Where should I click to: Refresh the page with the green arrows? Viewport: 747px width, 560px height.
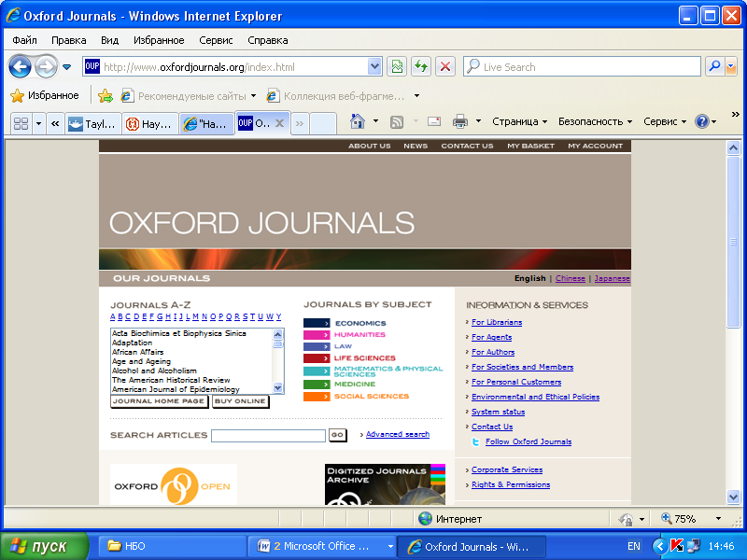421,66
